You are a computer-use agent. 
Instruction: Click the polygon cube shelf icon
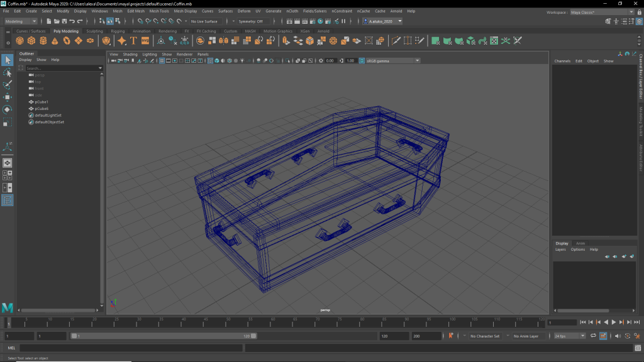click(x=32, y=41)
